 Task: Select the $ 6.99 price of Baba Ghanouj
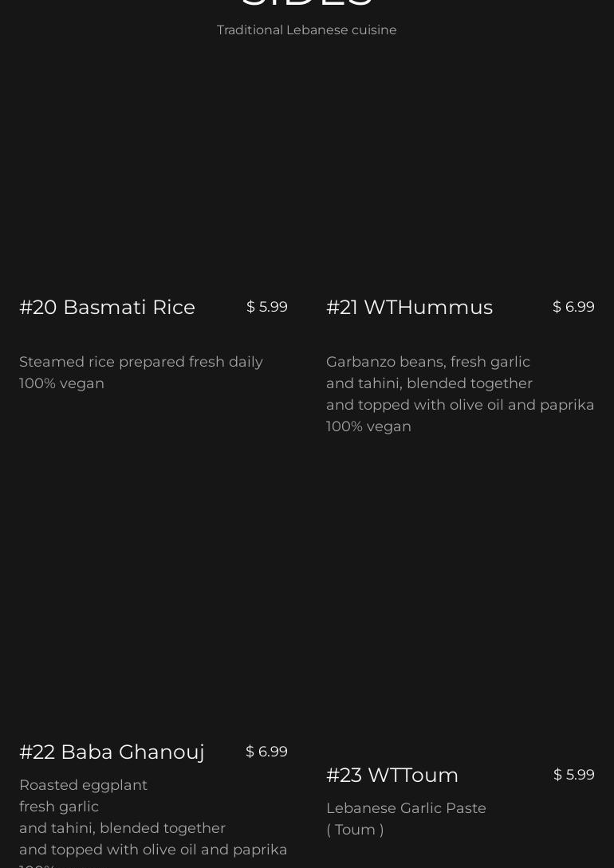point(267,752)
